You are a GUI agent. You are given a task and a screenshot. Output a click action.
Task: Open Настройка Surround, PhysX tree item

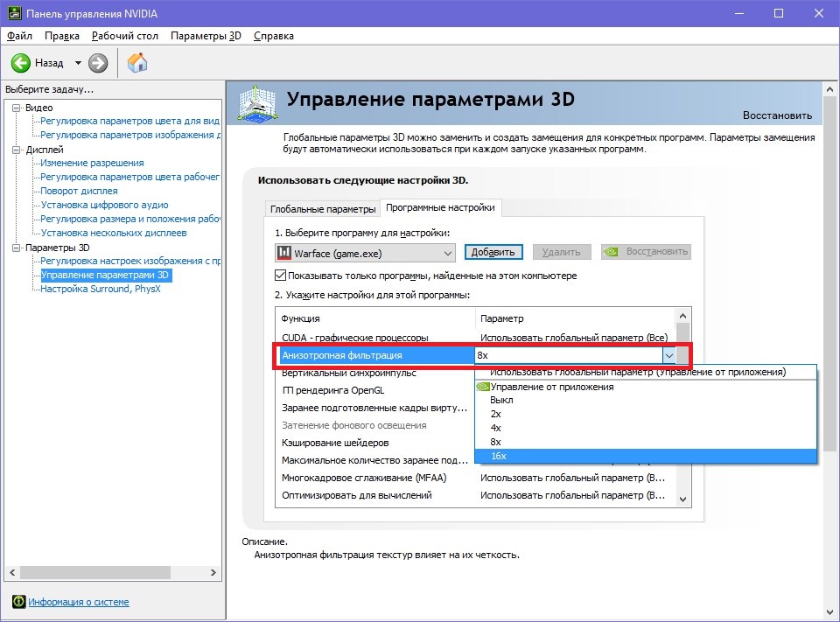pos(100,289)
